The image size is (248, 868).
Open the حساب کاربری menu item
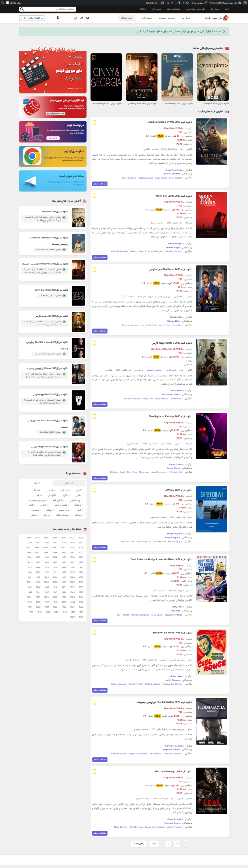pyautogui.click(x=146, y=18)
